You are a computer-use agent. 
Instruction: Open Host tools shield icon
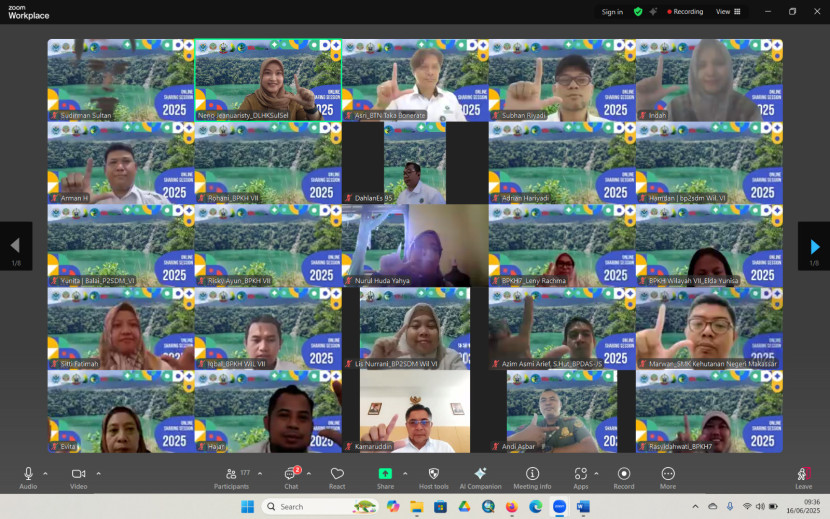[433, 477]
